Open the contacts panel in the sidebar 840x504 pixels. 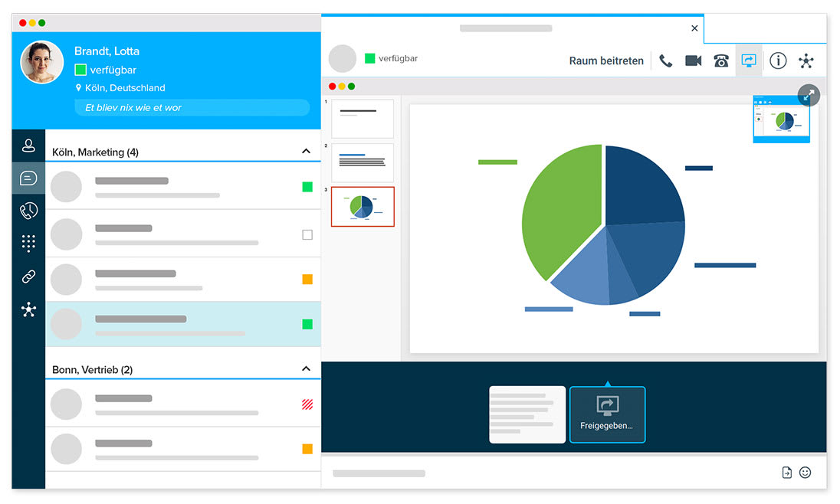pyautogui.click(x=28, y=145)
